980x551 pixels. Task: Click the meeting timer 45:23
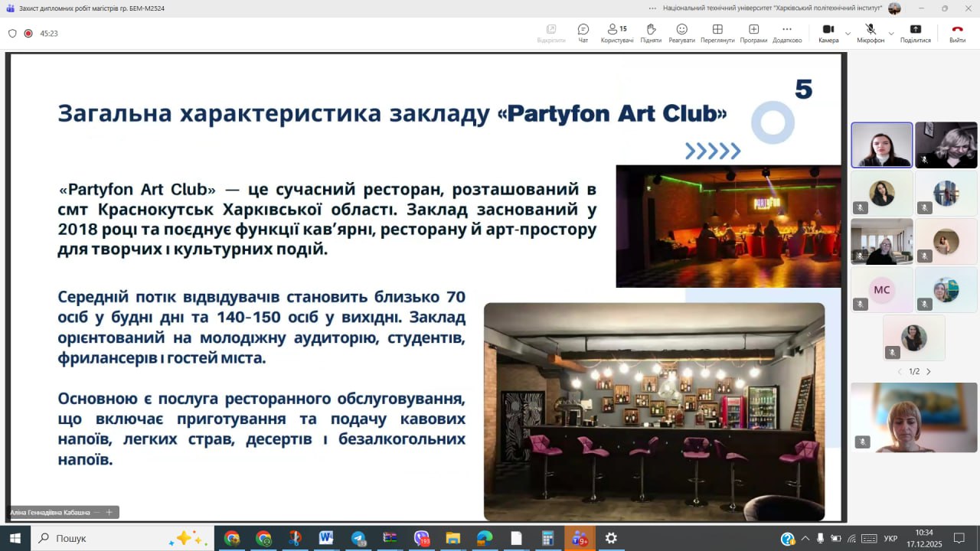point(49,34)
